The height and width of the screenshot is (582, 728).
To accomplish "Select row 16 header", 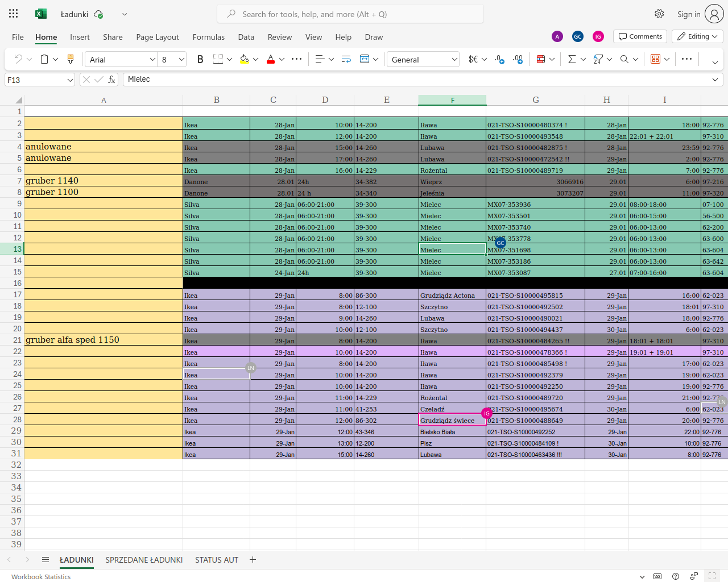I will (x=12, y=283).
